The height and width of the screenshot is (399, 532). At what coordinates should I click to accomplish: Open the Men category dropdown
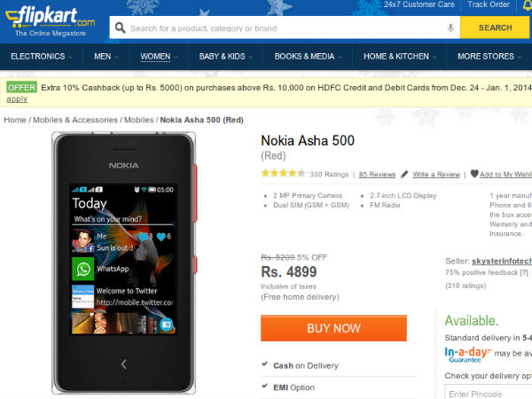tap(105, 57)
